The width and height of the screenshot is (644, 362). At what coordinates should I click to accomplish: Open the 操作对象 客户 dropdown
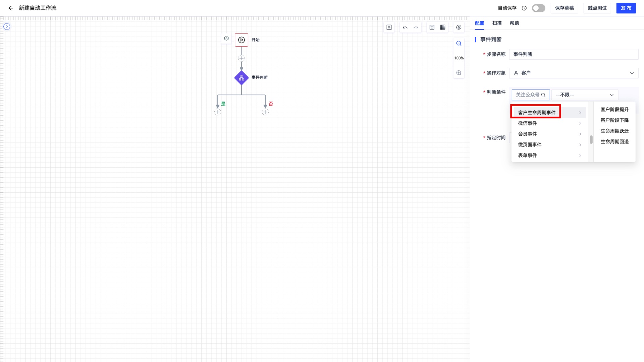574,73
